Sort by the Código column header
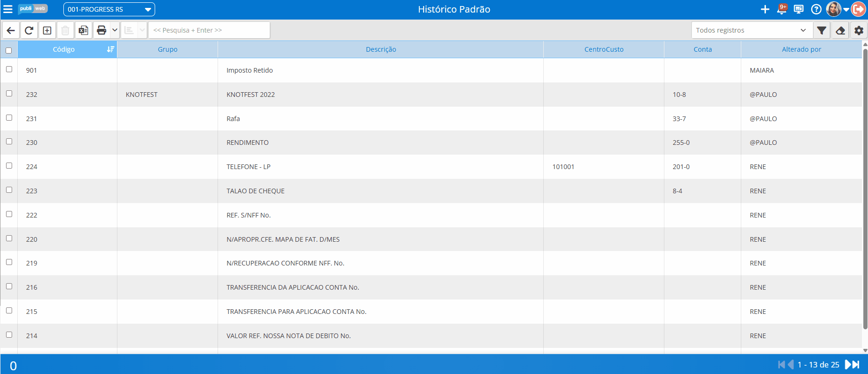This screenshot has height=374, width=868. pyautogui.click(x=64, y=49)
